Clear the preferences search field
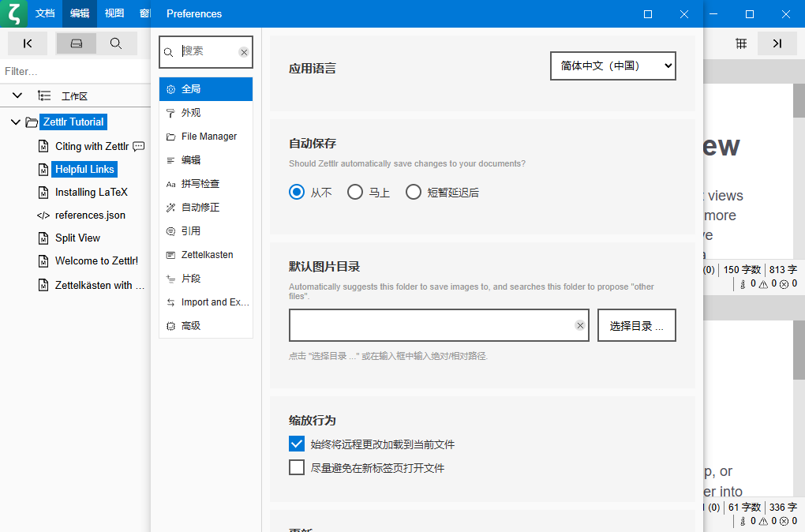Screen dimensions: 805x532 [244, 52]
